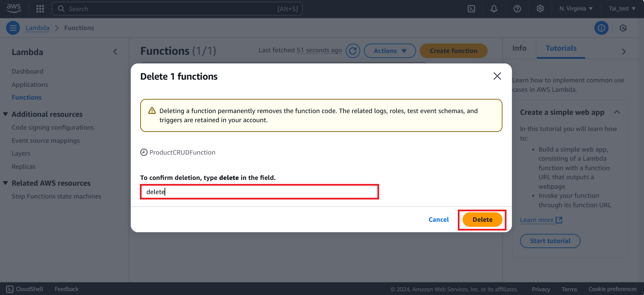Open the Tai_test account dropdown

(622, 9)
